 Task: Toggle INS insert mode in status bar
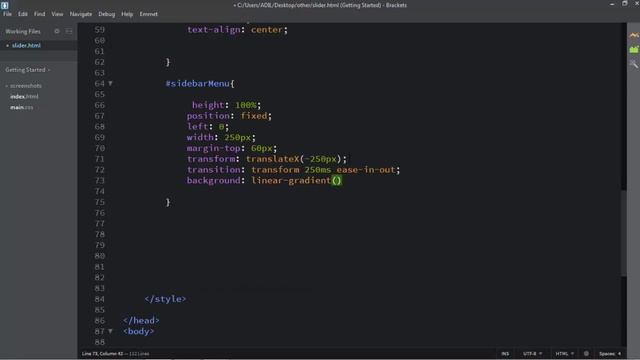click(505, 353)
